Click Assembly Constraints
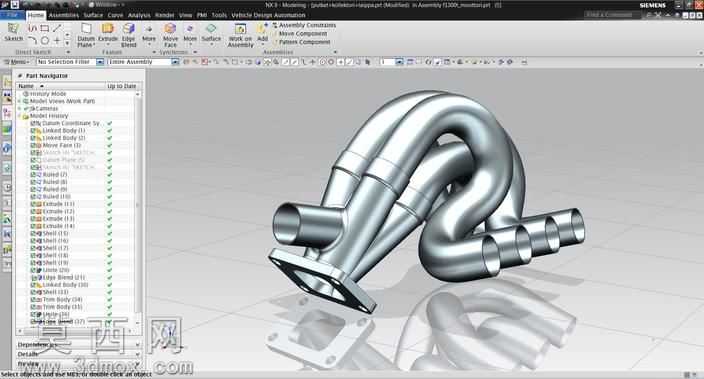 point(304,26)
